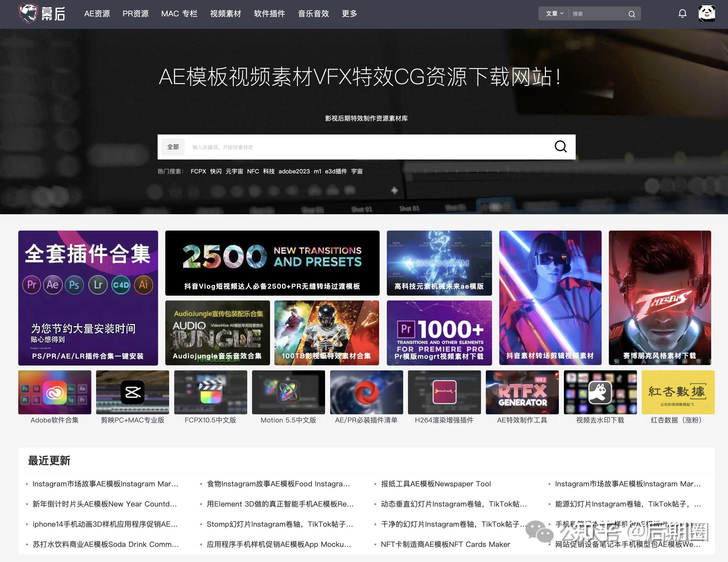Open the Audiojungle音乐音效合集 card

pyautogui.click(x=217, y=333)
